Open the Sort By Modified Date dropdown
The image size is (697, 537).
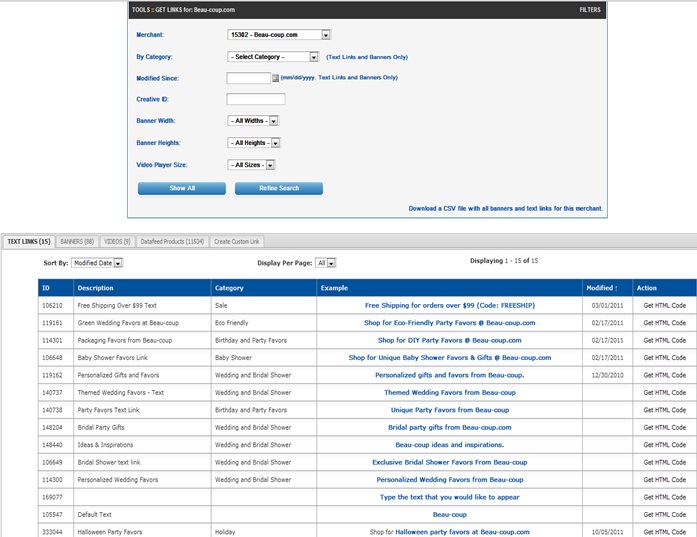pyautogui.click(x=97, y=263)
